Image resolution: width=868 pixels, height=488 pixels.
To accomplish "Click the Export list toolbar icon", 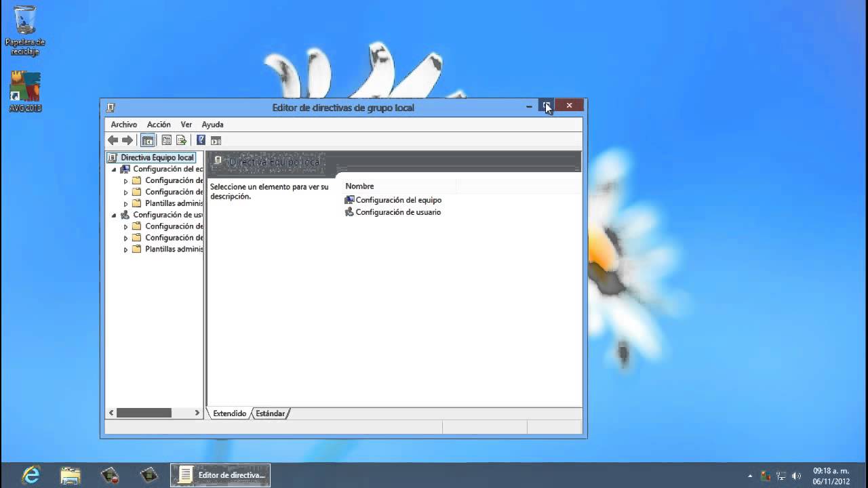I will point(181,140).
